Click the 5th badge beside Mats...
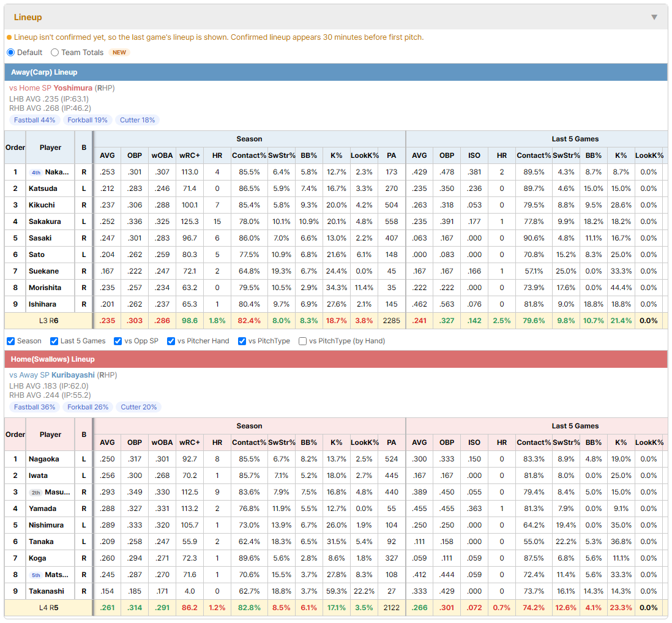The width and height of the screenshot is (672, 623). tap(36, 575)
